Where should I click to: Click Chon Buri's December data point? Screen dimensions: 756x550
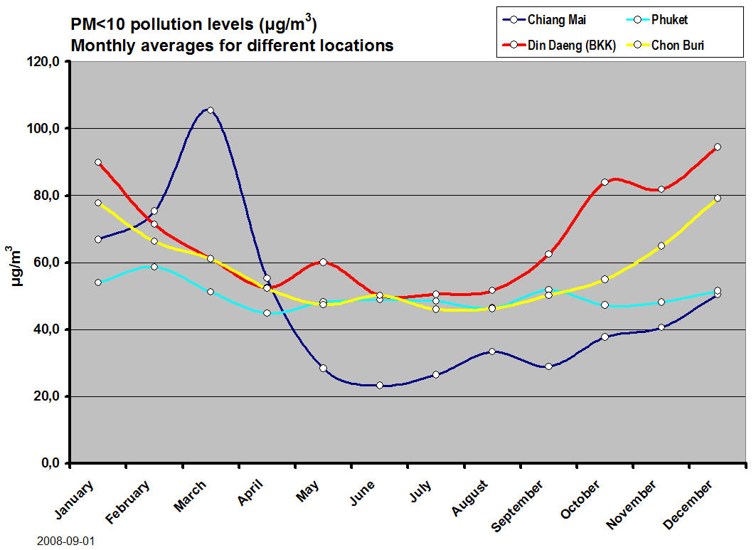pos(717,199)
